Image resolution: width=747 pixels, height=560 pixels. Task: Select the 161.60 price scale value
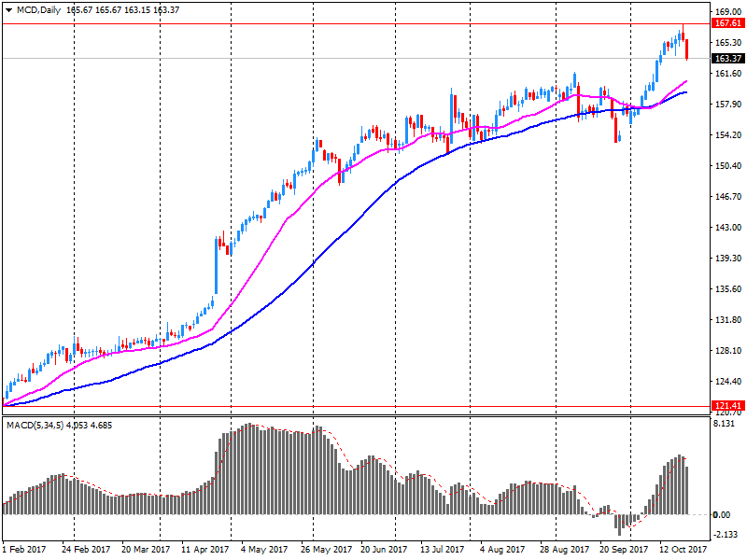coord(728,74)
